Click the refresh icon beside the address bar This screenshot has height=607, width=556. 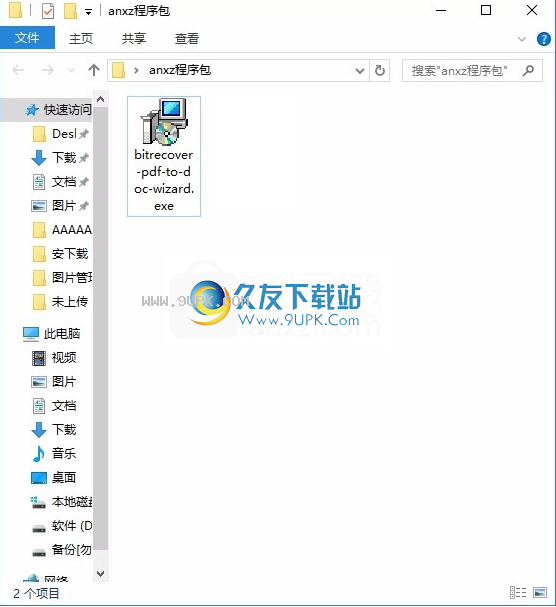(x=380, y=70)
